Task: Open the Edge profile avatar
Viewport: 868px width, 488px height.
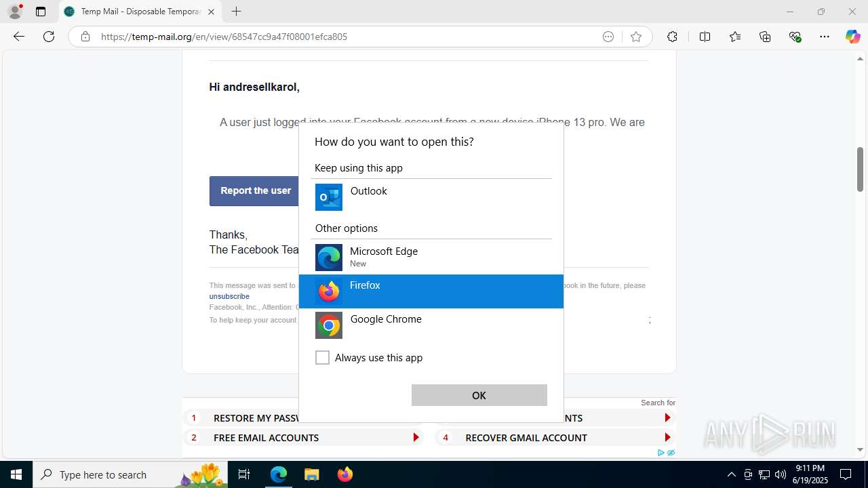Action: click(15, 12)
